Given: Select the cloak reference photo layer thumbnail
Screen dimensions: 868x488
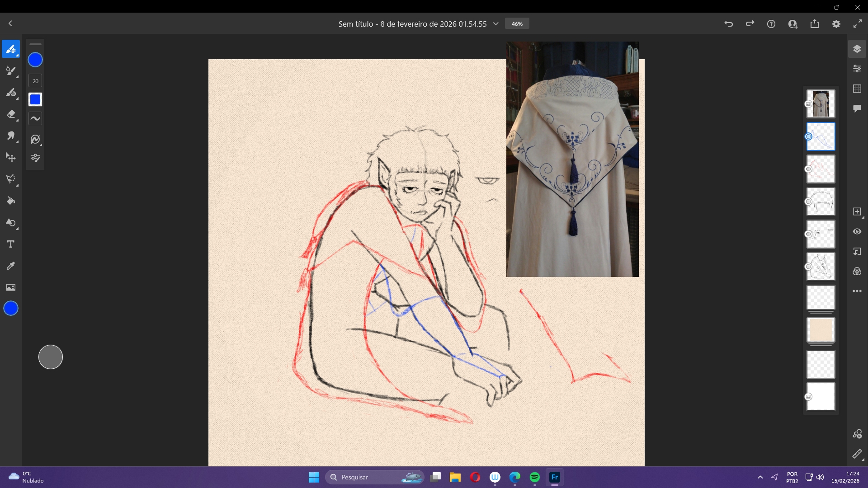Looking at the screenshot, I should [821, 104].
